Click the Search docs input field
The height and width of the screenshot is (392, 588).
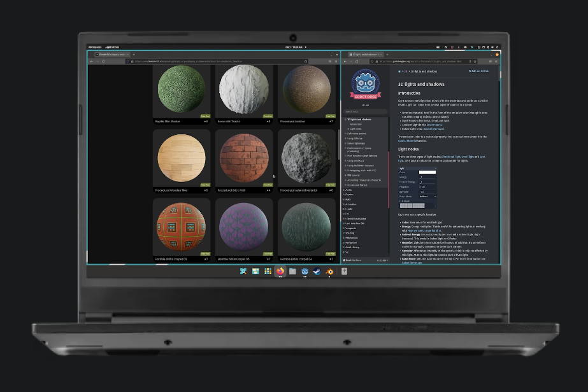(x=366, y=111)
